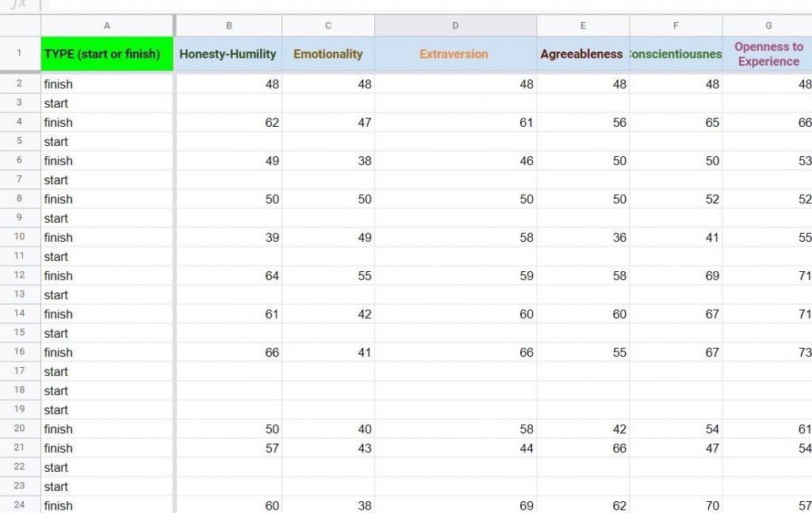Select column D header
The width and height of the screenshot is (812, 513).
coord(455,25)
